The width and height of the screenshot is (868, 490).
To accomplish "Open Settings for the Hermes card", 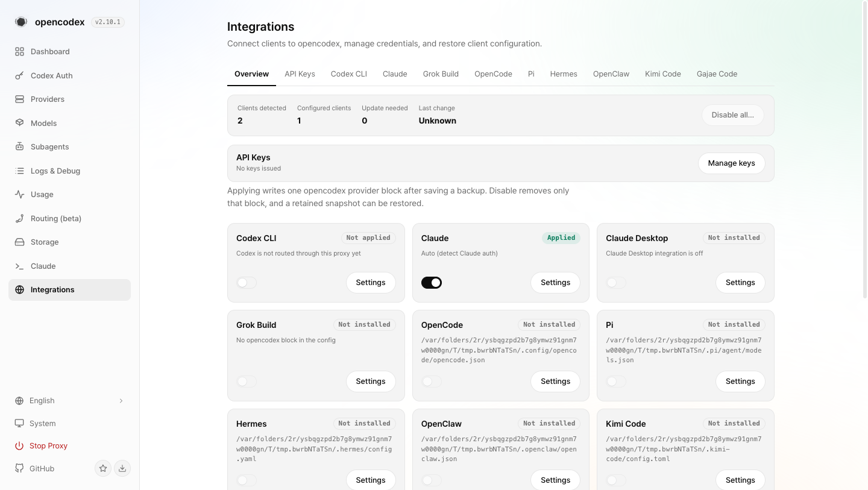I will click(371, 480).
